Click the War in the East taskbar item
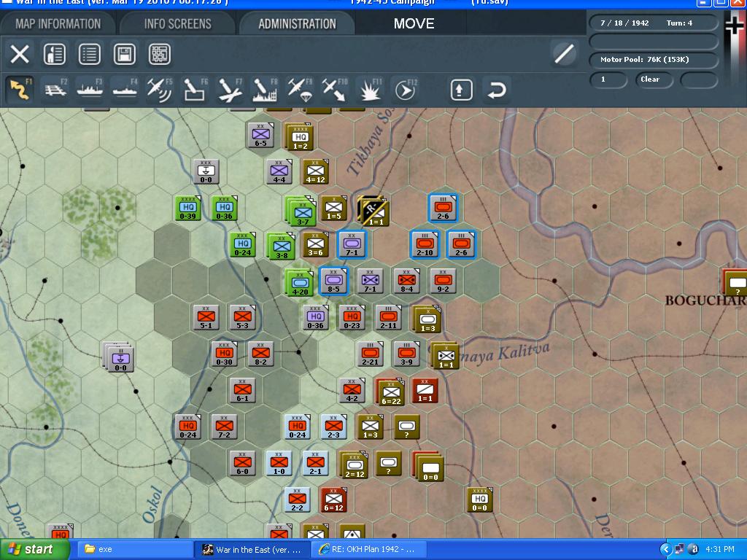This screenshot has height=560, width=747. pos(252,550)
